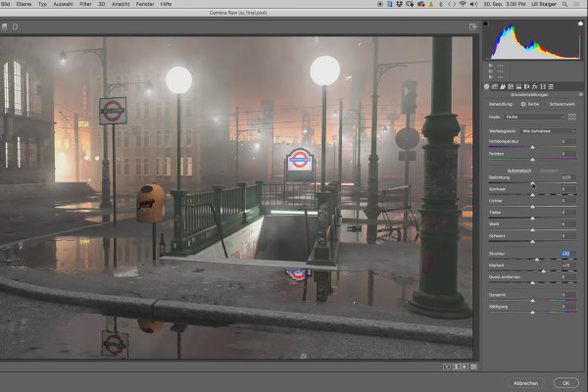Click the copy settings to before icon
Viewport: 588px width, 392px height.
(x=465, y=367)
